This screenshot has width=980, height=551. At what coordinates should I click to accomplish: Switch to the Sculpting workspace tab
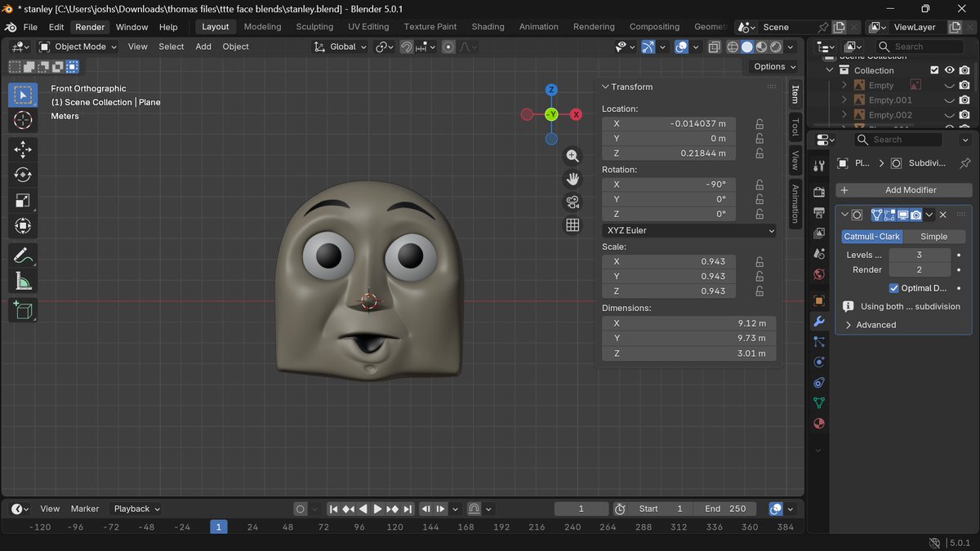pos(314,27)
